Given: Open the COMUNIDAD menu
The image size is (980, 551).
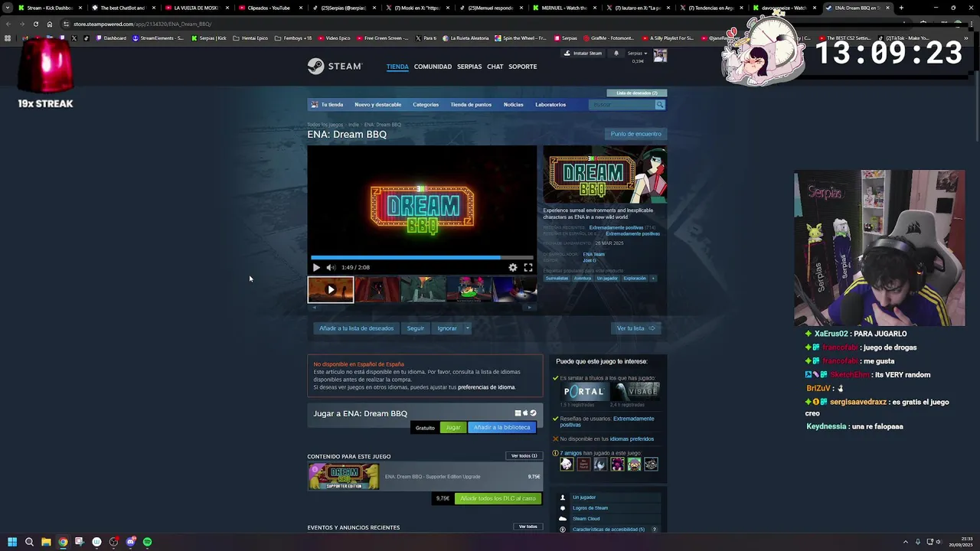Looking at the screenshot, I should point(433,67).
